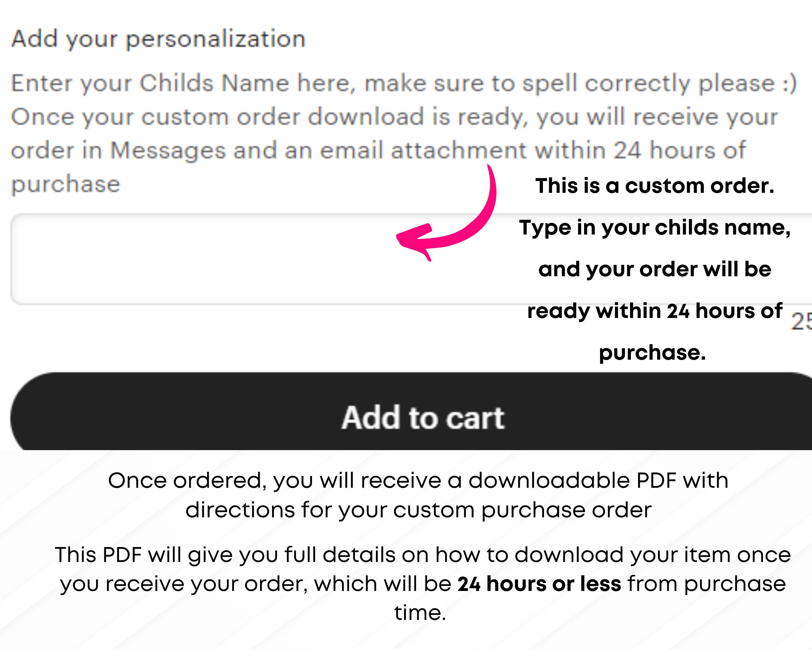Click the 'Enter your Childs Name here' line
The height and width of the screenshot is (650, 812).
click(x=404, y=83)
